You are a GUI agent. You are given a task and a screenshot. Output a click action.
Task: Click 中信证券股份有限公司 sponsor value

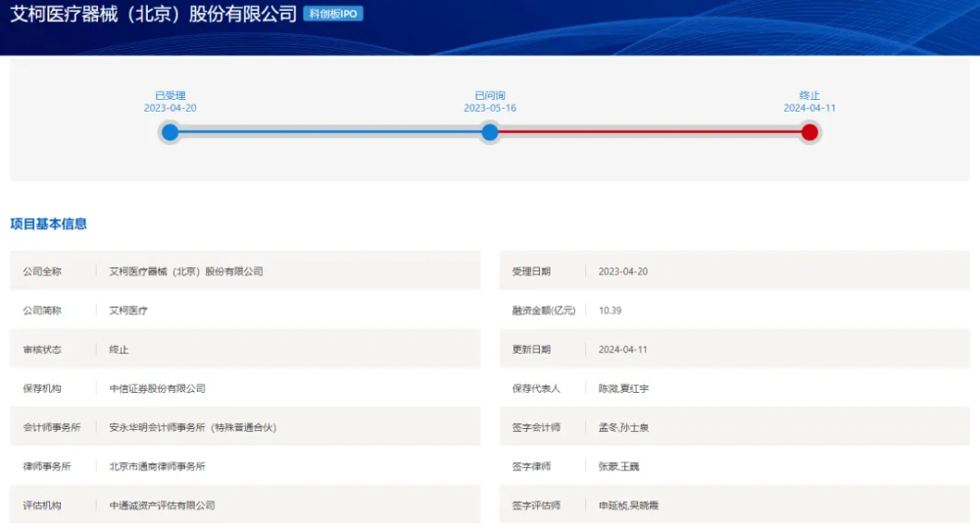pos(157,388)
